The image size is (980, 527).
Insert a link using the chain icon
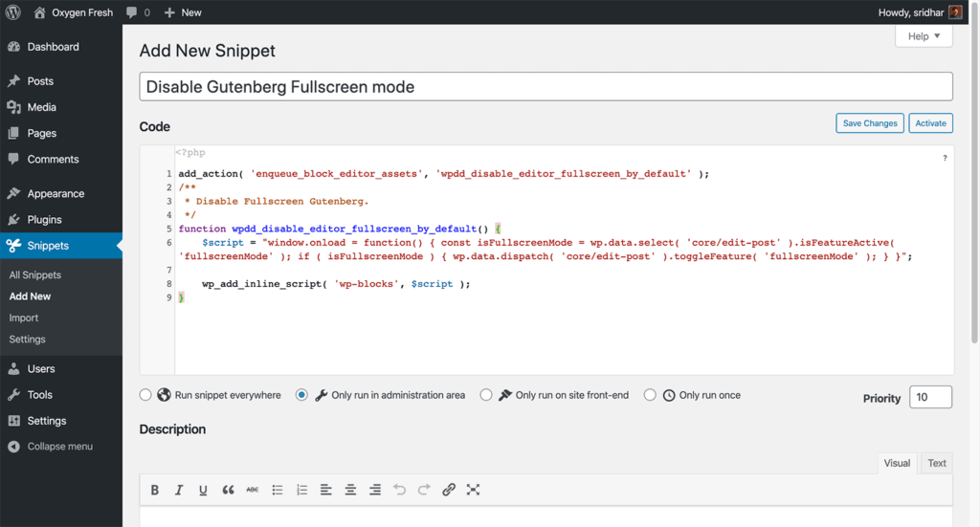[x=449, y=490]
